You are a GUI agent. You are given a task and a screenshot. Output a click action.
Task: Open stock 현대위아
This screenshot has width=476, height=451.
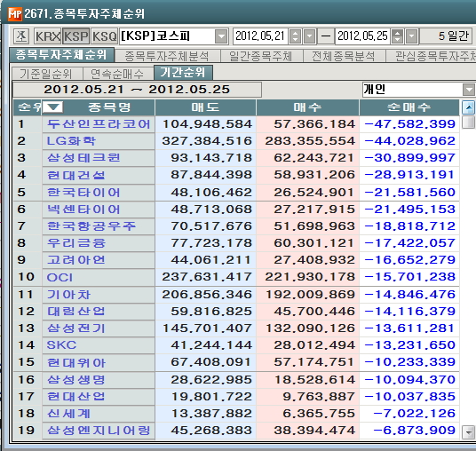pos(99,363)
